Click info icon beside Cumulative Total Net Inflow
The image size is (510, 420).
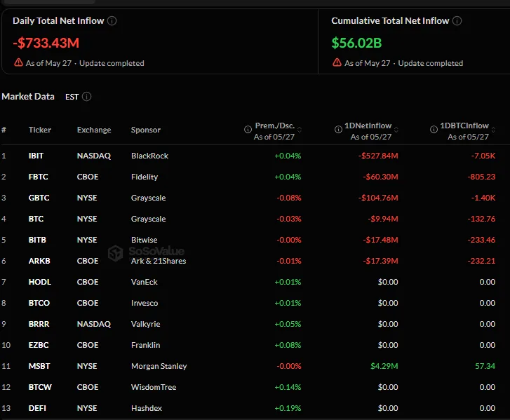(x=457, y=21)
